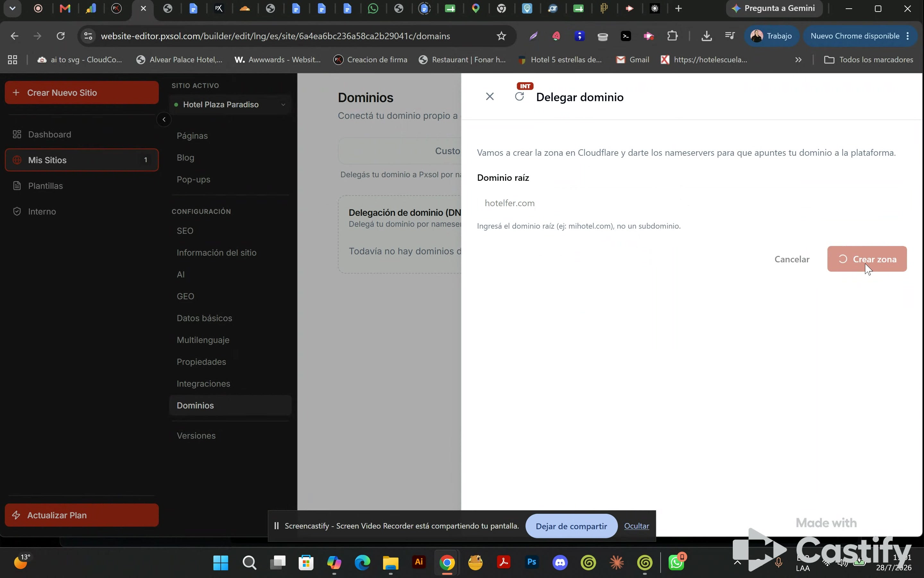Open the Hotel Plaza Paradiso site dropdown
Image resolution: width=924 pixels, height=578 pixels.
click(x=230, y=105)
